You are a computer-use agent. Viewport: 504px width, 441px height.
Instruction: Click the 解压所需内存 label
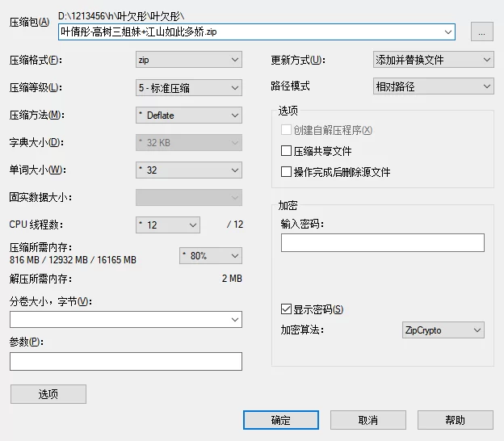[x=41, y=279]
